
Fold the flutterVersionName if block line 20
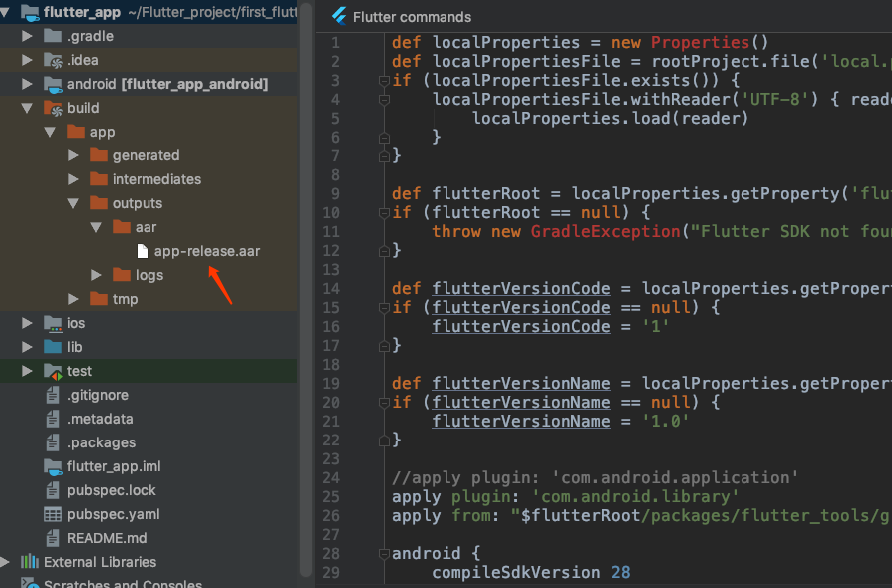tap(384, 403)
